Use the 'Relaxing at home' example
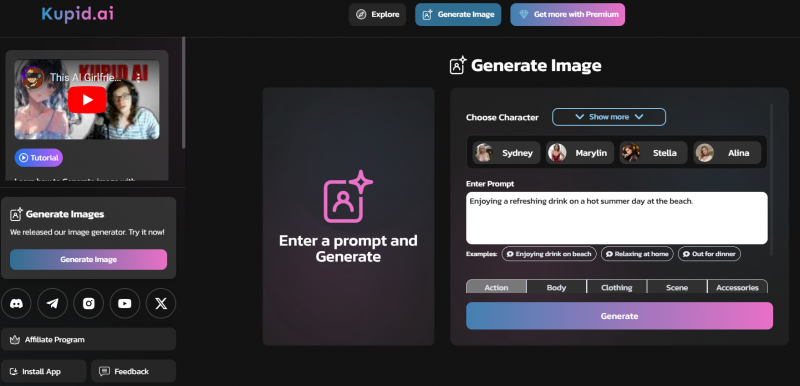The height and width of the screenshot is (386, 800). (x=637, y=253)
